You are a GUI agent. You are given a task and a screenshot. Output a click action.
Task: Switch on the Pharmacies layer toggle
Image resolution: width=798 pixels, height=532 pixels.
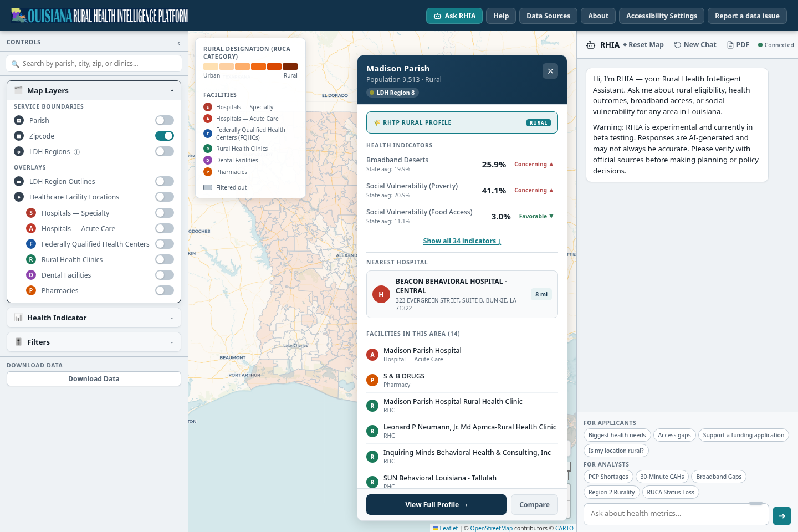(165, 290)
